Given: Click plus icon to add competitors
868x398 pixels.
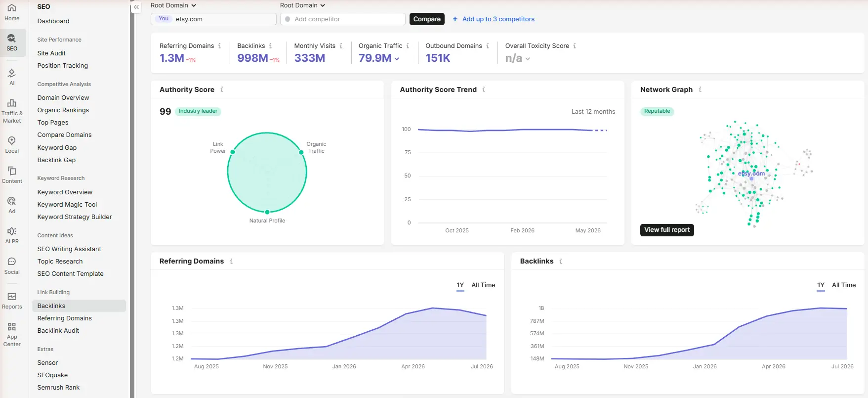Looking at the screenshot, I should (x=455, y=19).
